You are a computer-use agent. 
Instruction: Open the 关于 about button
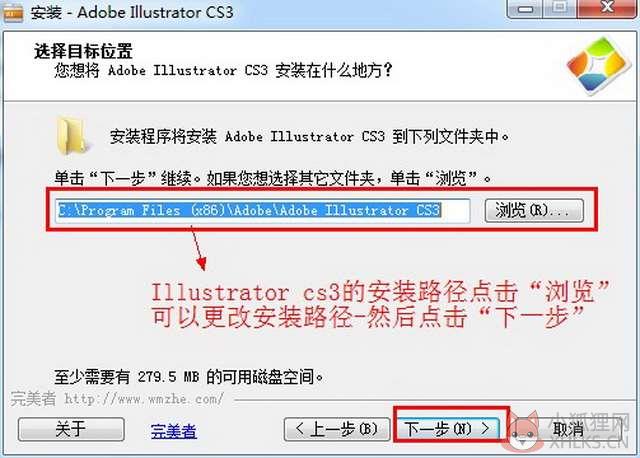click(71, 429)
